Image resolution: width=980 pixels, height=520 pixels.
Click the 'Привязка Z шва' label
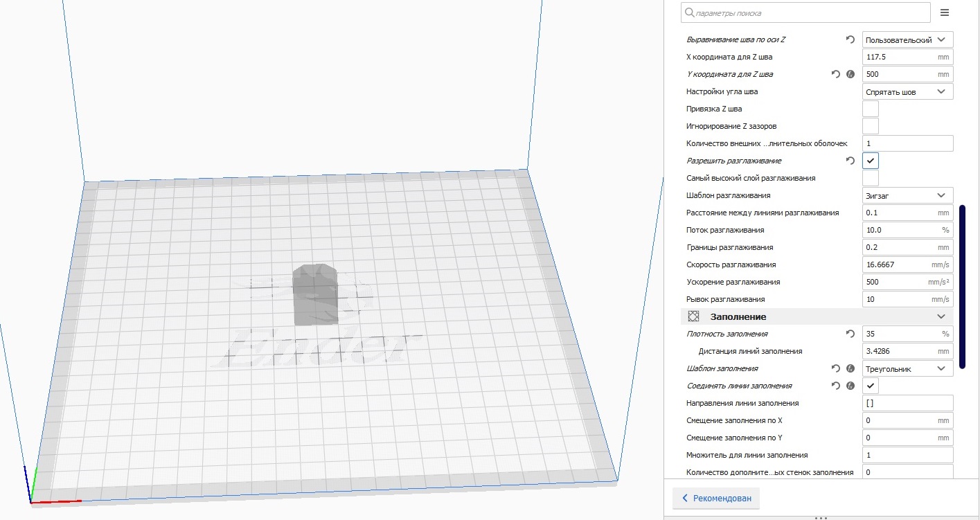[714, 109]
